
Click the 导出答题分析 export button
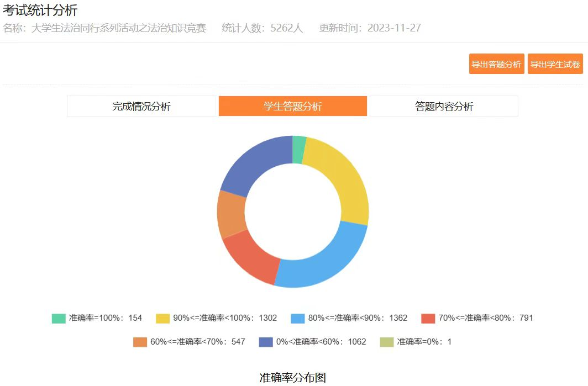496,64
